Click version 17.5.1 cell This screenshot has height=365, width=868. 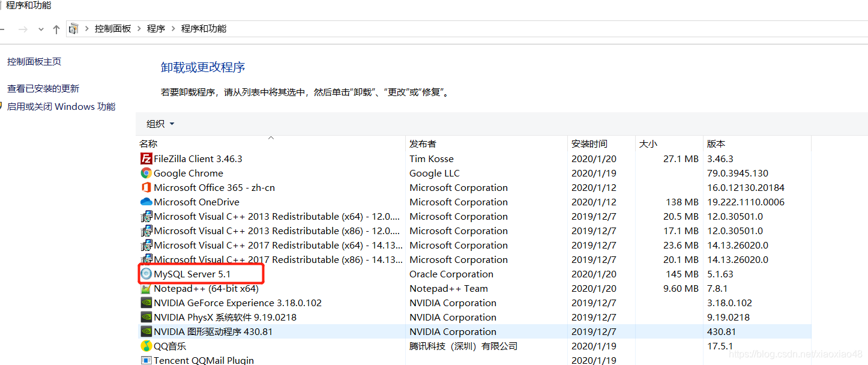[720, 346]
